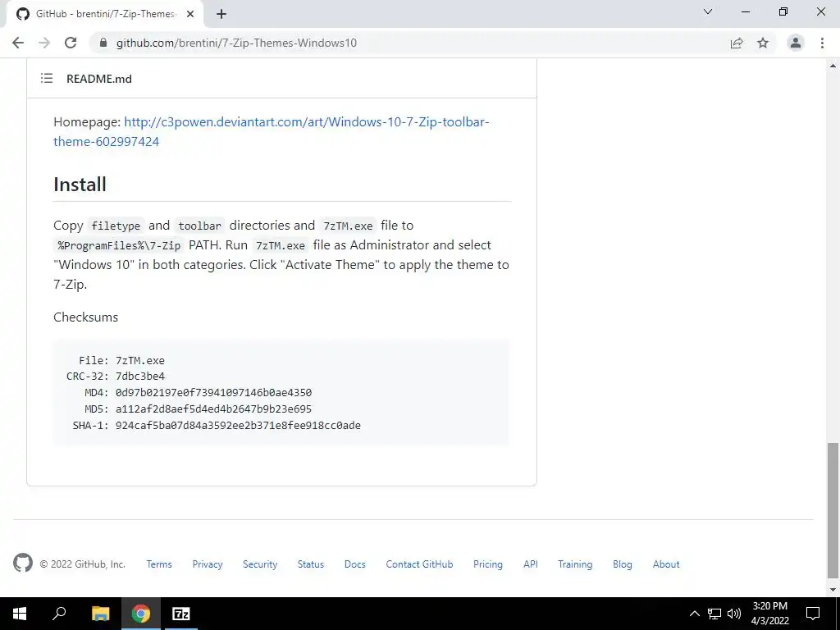Click the network tray icon
The image size is (840, 630).
[714, 614]
